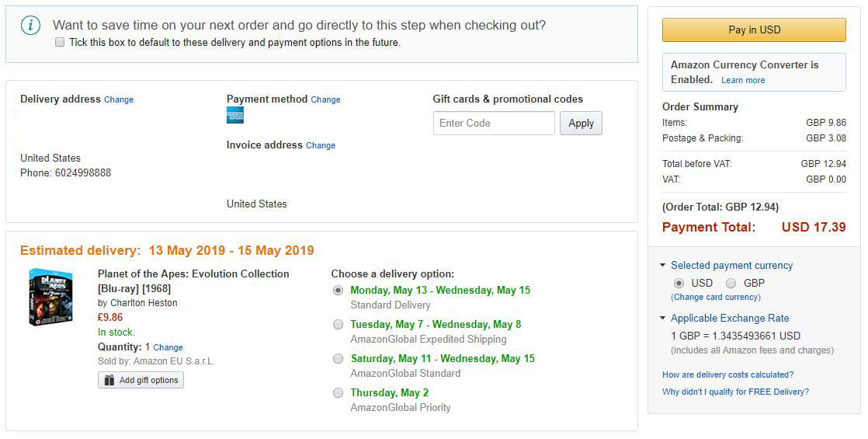Tick the default delivery and payment options checkbox

click(x=60, y=43)
